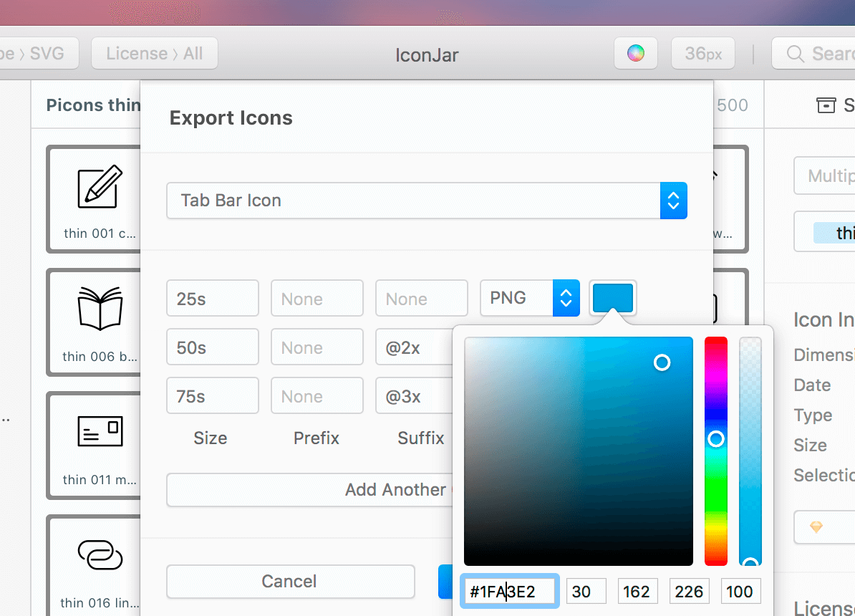Click the blue export color swatch
This screenshot has height=616, width=855.
tap(613, 298)
